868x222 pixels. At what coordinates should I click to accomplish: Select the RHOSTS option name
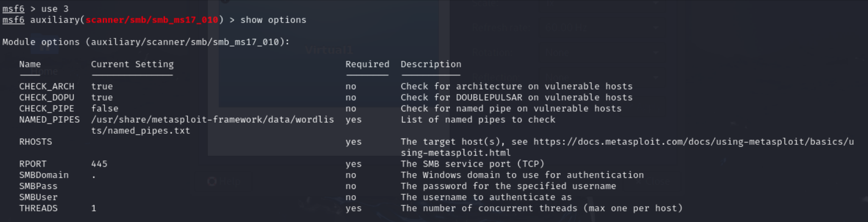(x=35, y=141)
